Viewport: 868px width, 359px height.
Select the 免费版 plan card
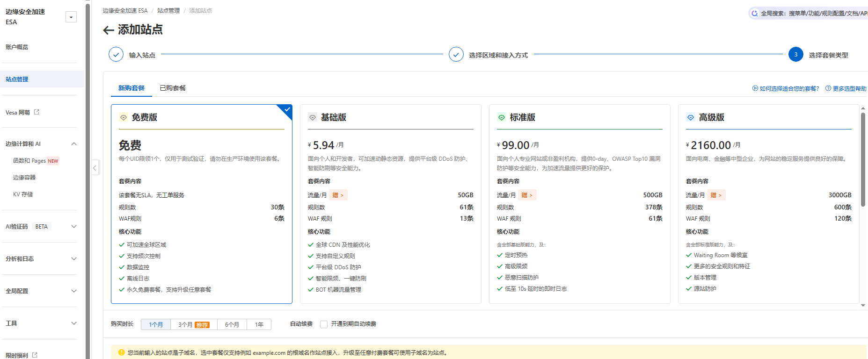pos(202,204)
